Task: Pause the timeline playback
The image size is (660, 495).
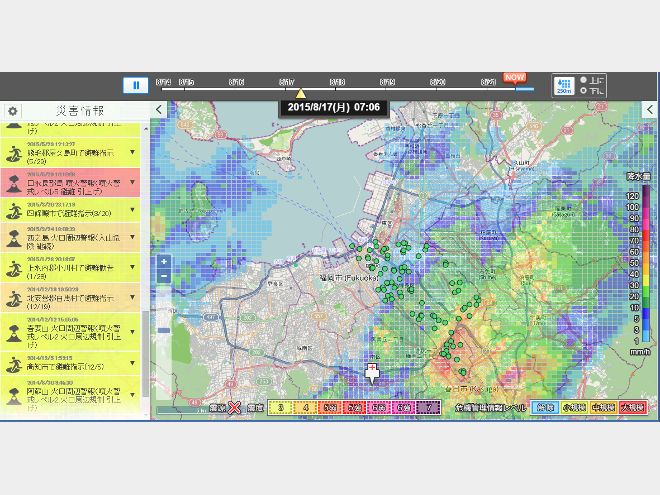Action: coord(136,86)
